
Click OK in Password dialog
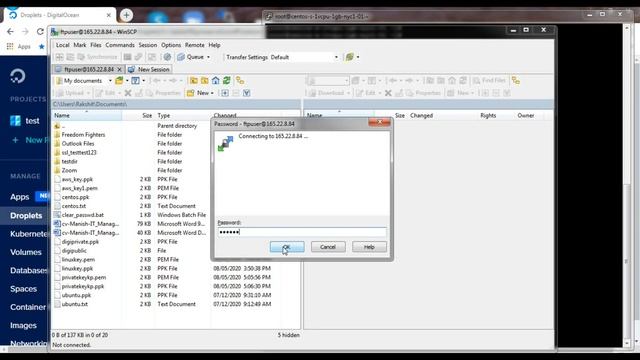[x=287, y=247]
